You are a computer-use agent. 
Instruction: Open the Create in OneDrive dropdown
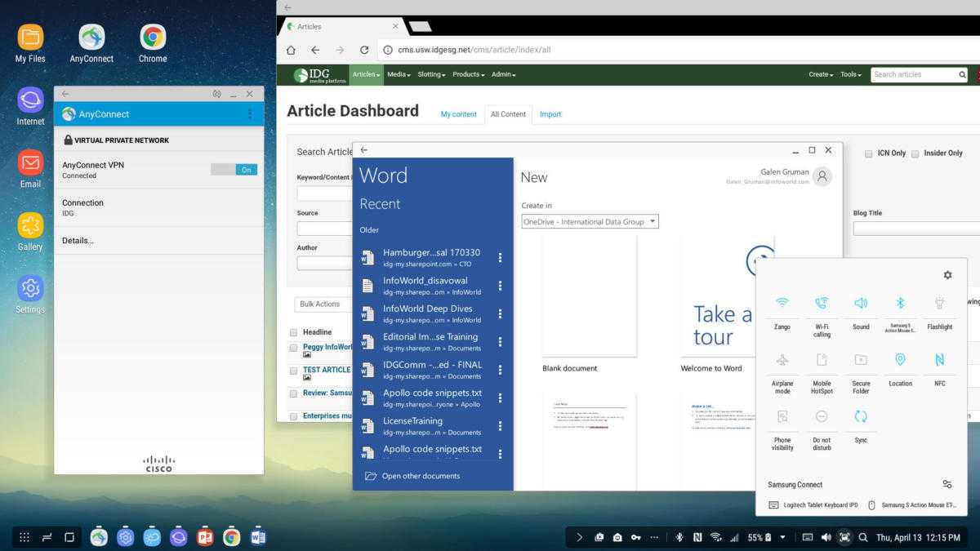(x=590, y=221)
